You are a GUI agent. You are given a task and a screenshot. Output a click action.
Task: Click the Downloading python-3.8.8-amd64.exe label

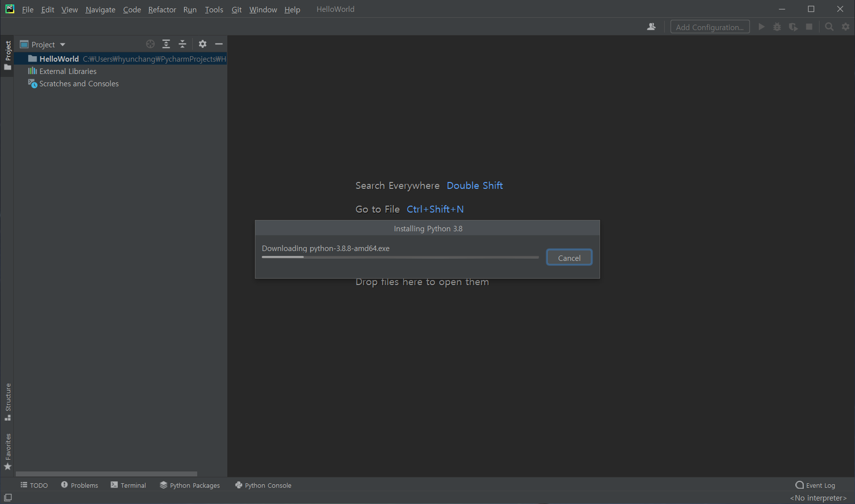click(x=325, y=248)
